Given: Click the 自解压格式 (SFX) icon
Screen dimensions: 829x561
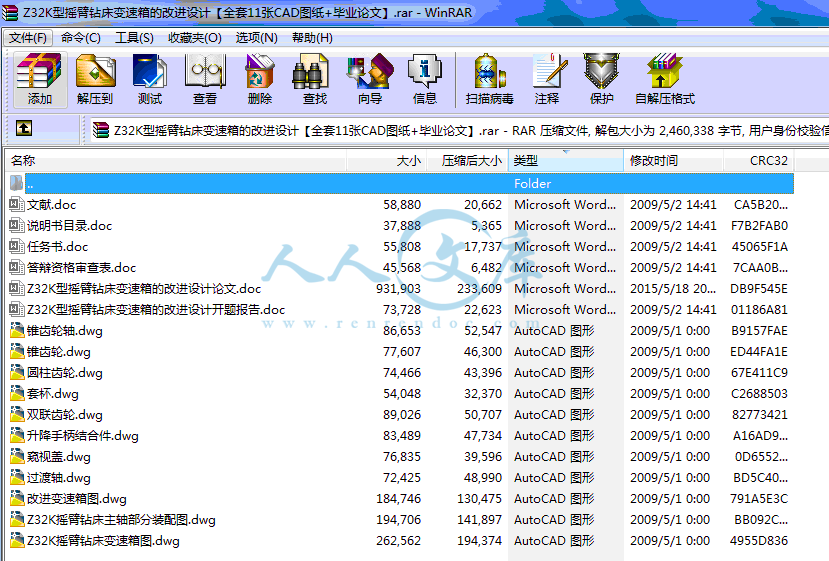Looking at the screenshot, I should coord(665,79).
